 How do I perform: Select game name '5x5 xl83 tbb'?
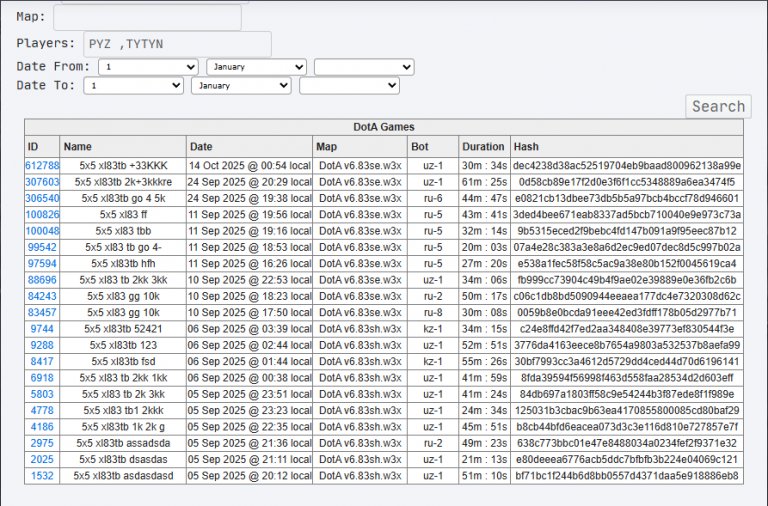pyautogui.click(x=123, y=231)
